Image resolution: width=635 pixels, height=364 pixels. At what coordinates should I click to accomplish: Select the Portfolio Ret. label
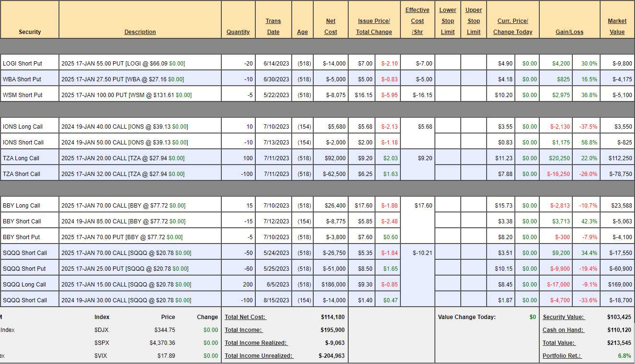coord(561,356)
